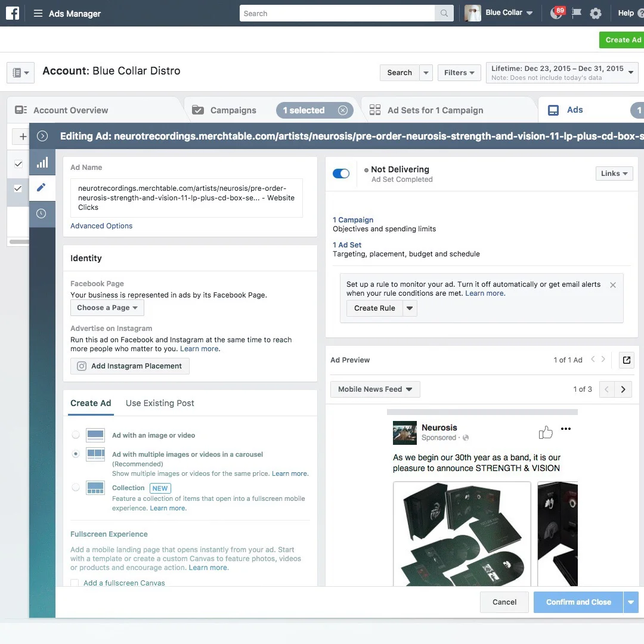Open the history clock icon in sidebar
The image size is (644, 644).
tap(41, 213)
